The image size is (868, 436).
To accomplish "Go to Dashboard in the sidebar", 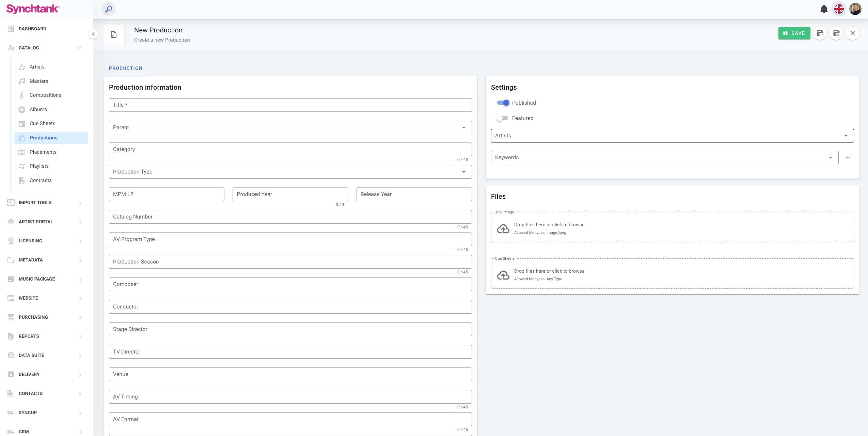I will click(x=32, y=29).
